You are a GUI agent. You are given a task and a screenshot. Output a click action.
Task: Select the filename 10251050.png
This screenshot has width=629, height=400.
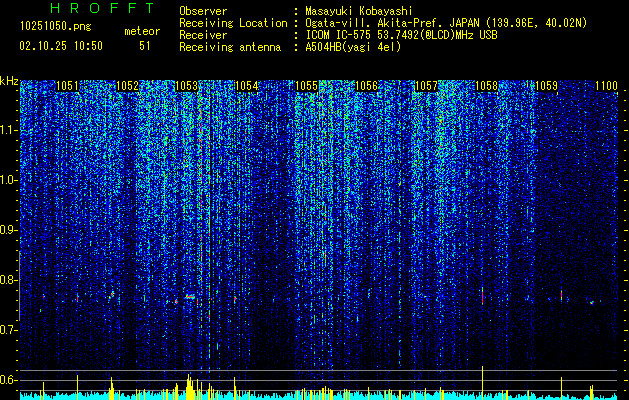pos(56,27)
